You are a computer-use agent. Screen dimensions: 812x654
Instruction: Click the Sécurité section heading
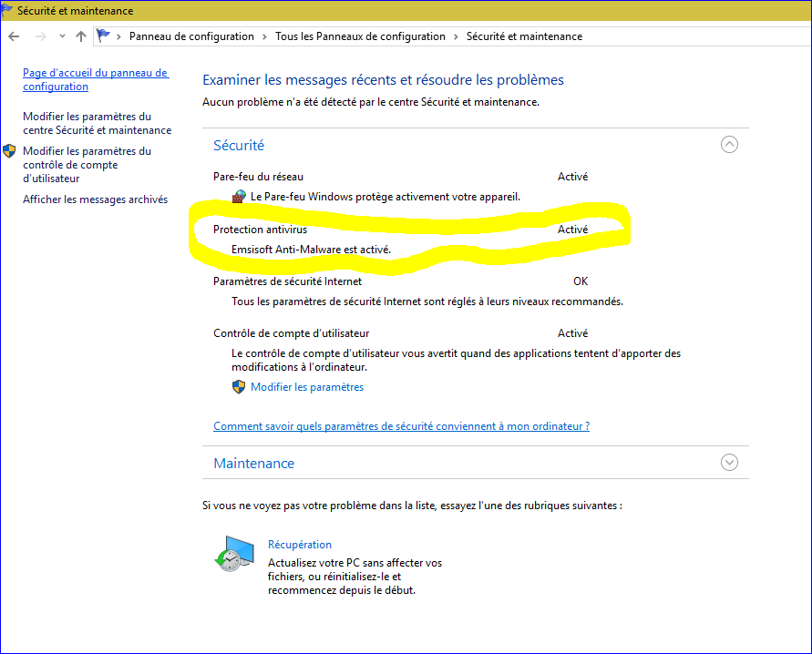[239, 146]
